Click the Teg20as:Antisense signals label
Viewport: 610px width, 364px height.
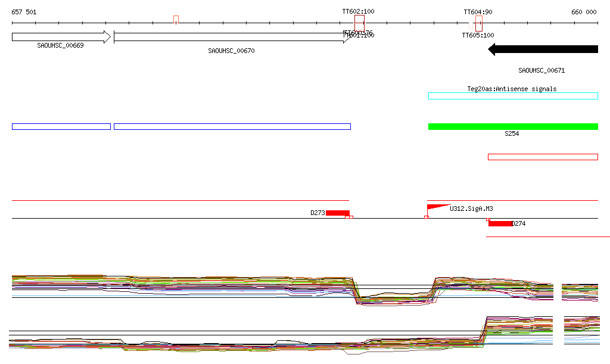[512, 89]
